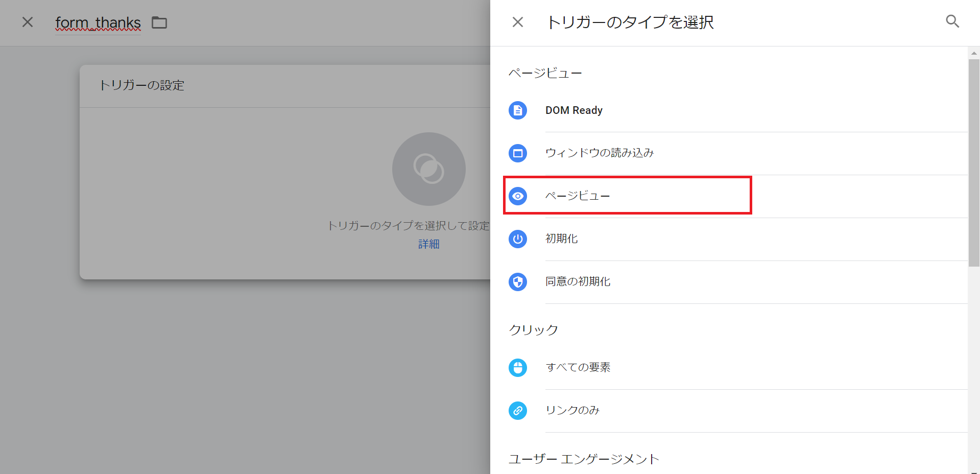Viewport: 980px width, 474px height.
Task: Click the shield icon for 同意の初期化
Action: [x=517, y=282]
